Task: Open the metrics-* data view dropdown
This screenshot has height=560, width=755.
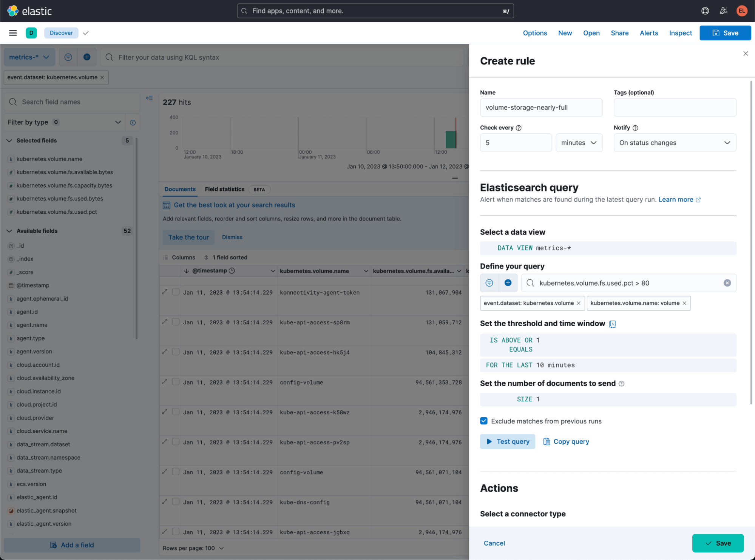Action: (x=29, y=57)
